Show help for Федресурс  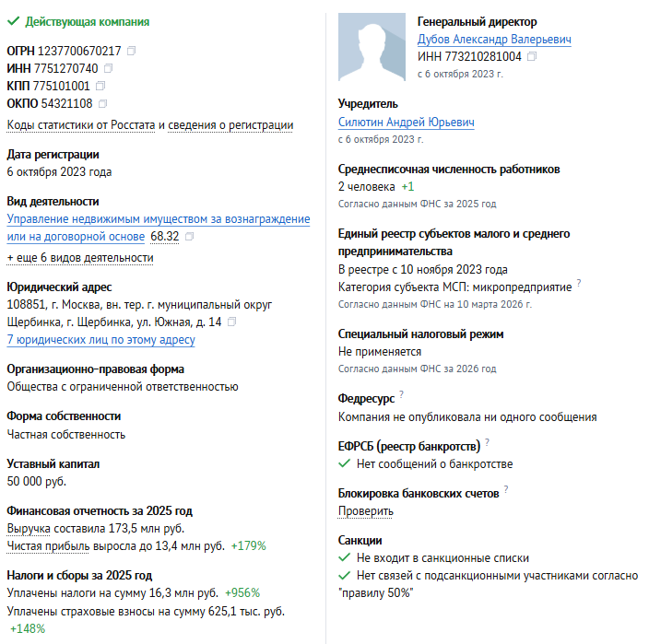point(401,395)
